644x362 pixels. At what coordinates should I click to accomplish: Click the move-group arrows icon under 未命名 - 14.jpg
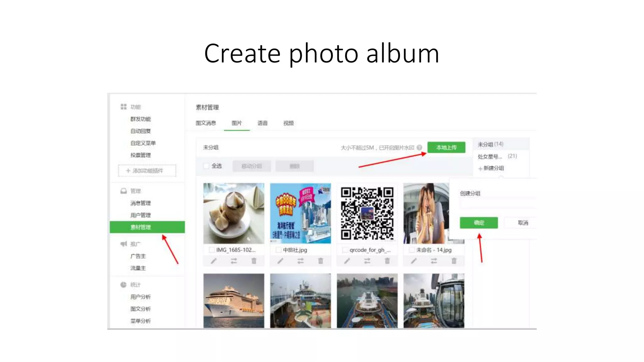pyautogui.click(x=434, y=261)
